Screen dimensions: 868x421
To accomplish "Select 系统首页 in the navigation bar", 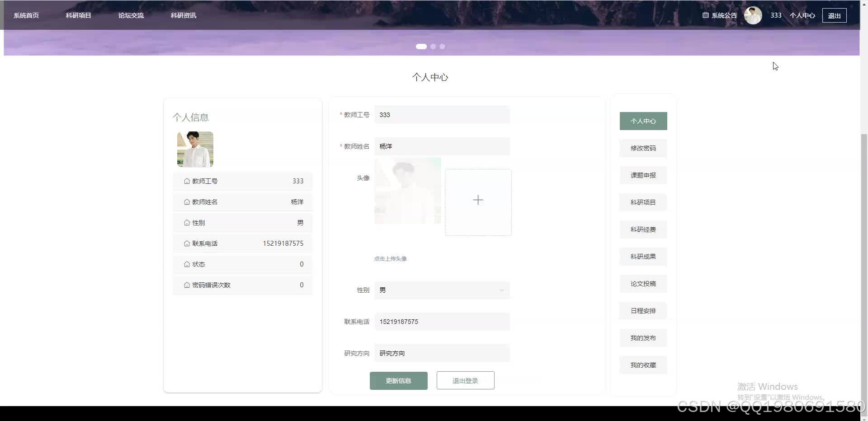I will tap(26, 15).
